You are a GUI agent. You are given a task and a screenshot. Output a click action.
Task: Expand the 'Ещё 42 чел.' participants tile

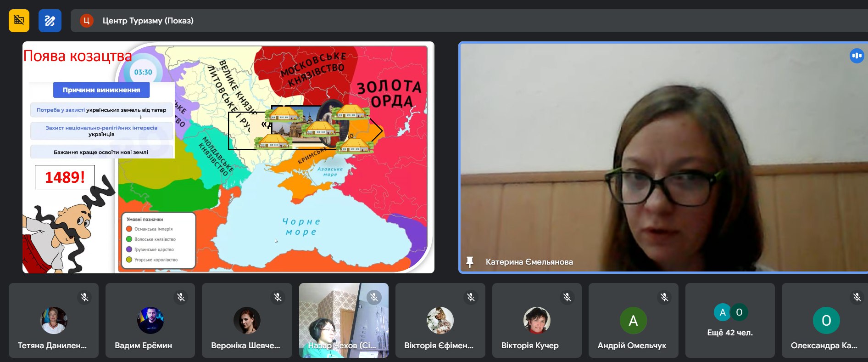tap(729, 321)
